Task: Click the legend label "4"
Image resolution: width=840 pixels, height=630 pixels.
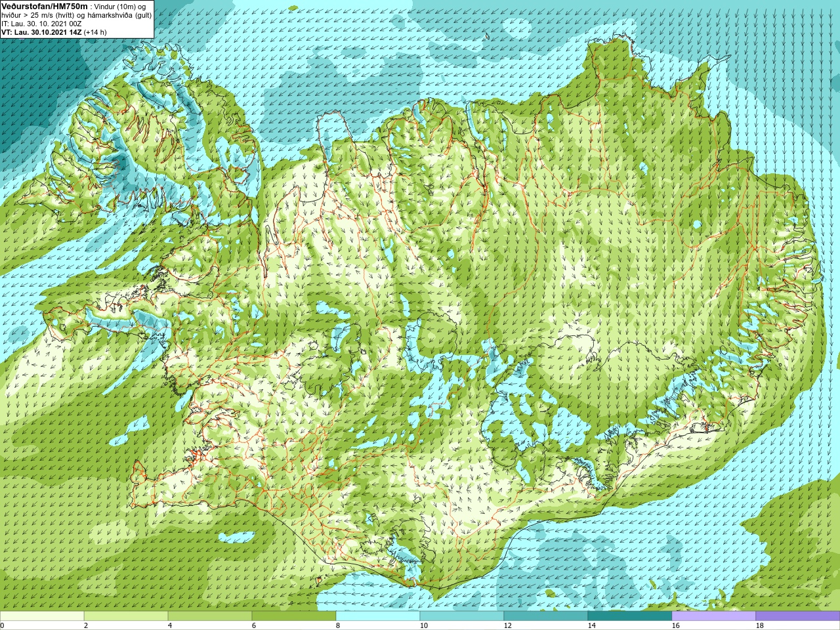Action: (x=170, y=625)
